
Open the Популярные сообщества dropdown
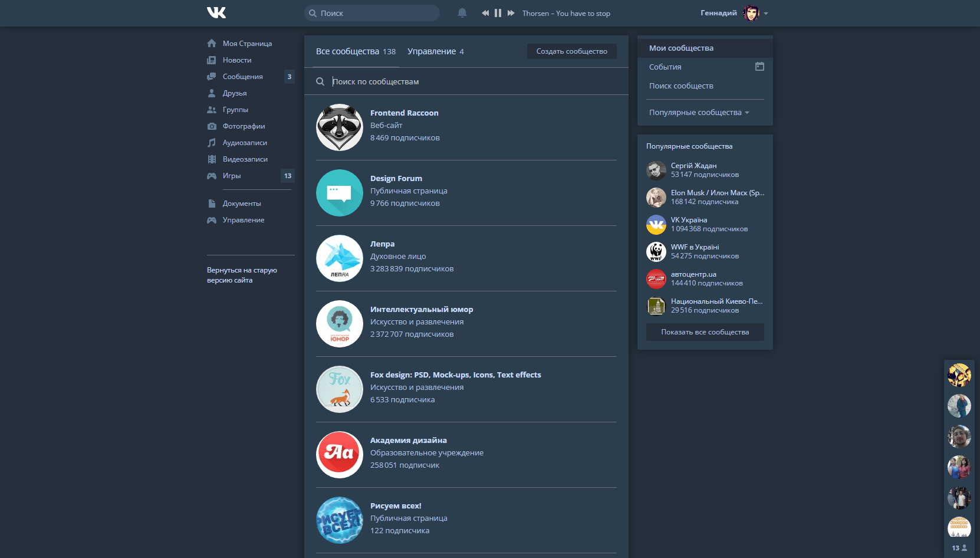[698, 112]
